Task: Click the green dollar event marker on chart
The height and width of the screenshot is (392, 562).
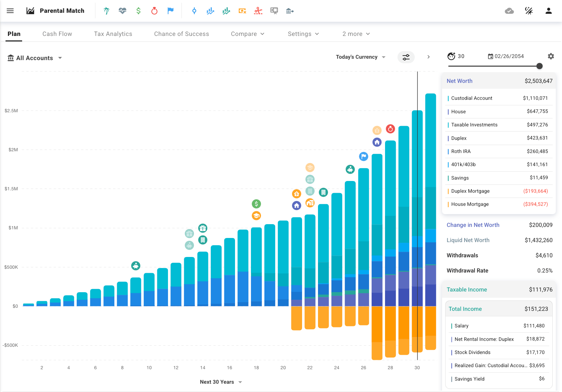Action: [256, 204]
